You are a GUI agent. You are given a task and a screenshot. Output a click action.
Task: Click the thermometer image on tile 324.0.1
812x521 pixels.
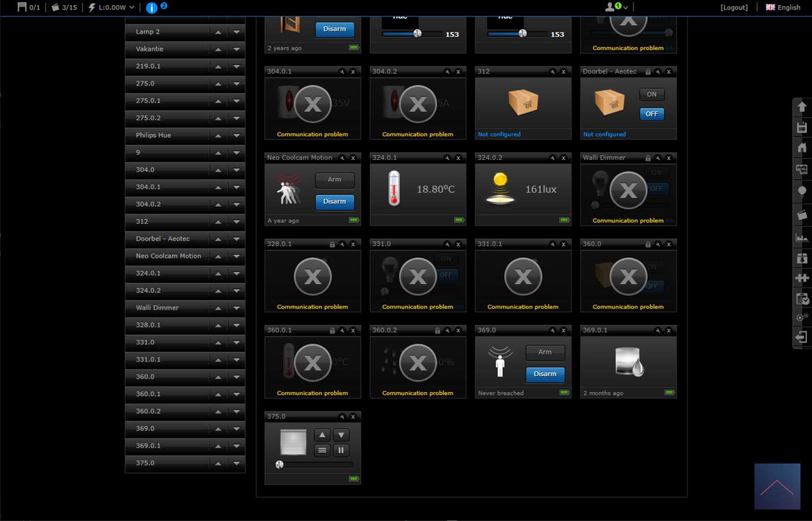tap(394, 189)
